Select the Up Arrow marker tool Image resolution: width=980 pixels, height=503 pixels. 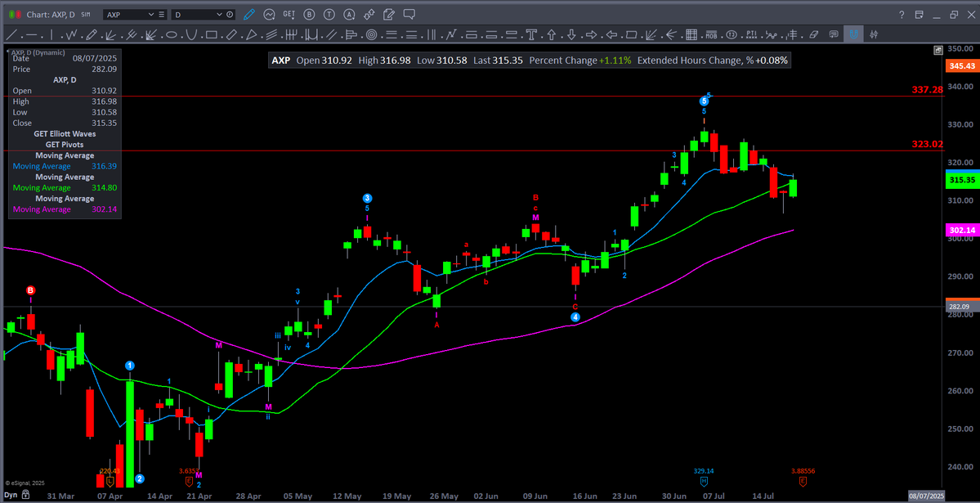click(x=551, y=35)
